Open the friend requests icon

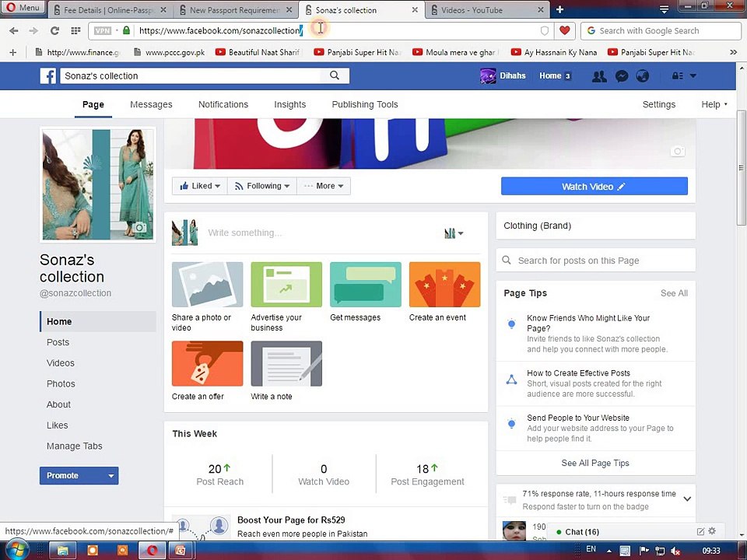[599, 75]
